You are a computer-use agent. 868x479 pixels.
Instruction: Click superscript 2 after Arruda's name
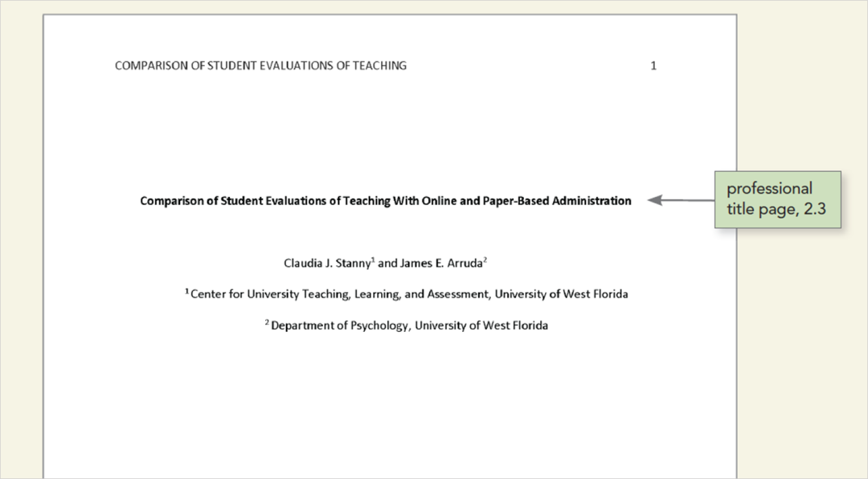pyautogui.click(x=485, y=260)
